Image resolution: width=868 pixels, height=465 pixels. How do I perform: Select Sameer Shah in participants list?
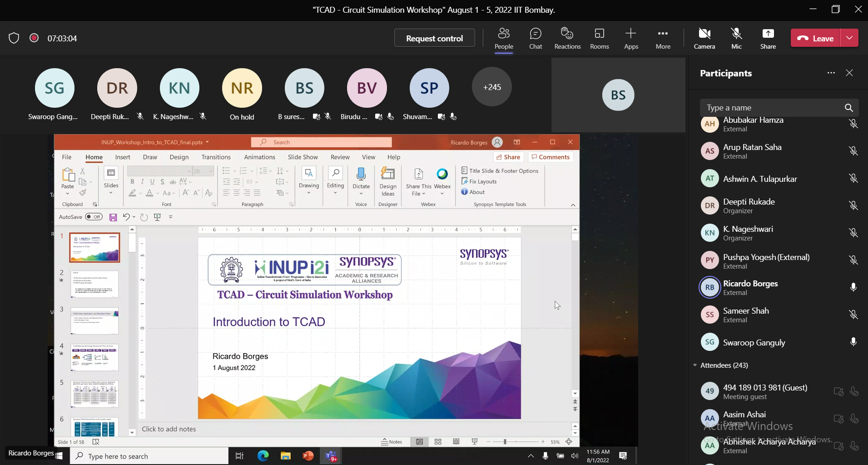click(x=779, y=315)
